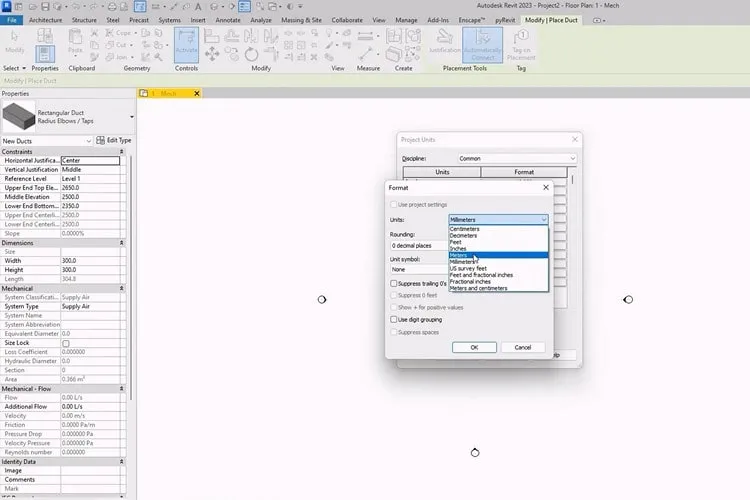The image size is (750, 500).
Task: Toggle the Size Lock checkbox in Properties
Action: pos(66,343)
